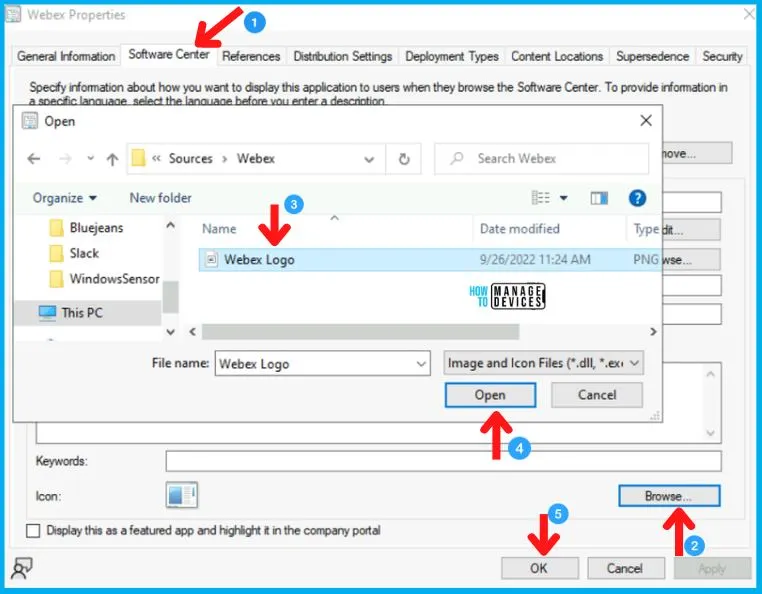Toggle the preview pane icon
This screenshot has height=594, width=762.
tap(599, 198)
